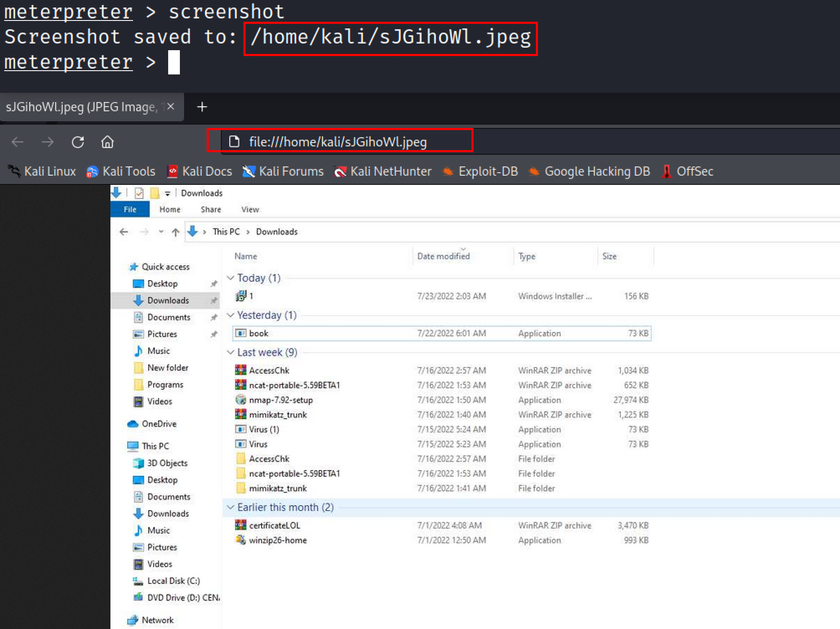
Task: Open a new browser tab
Action: pyautogui.click(x=202, y=107)
